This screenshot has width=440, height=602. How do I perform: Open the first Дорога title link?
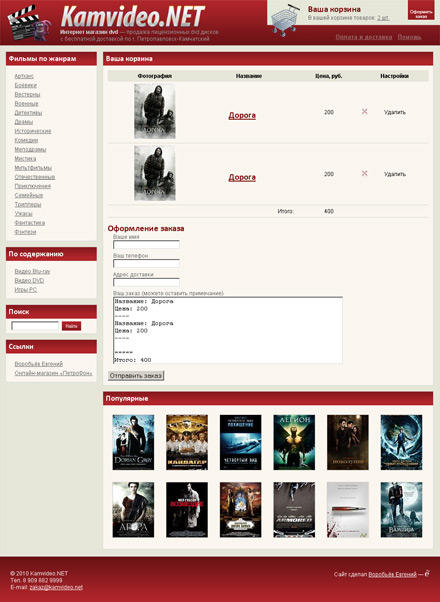pyautogui.click(x=242, y=115)
